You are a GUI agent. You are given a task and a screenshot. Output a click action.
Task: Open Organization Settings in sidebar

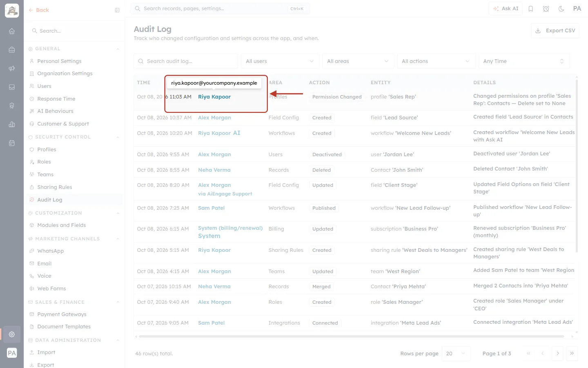65,74
